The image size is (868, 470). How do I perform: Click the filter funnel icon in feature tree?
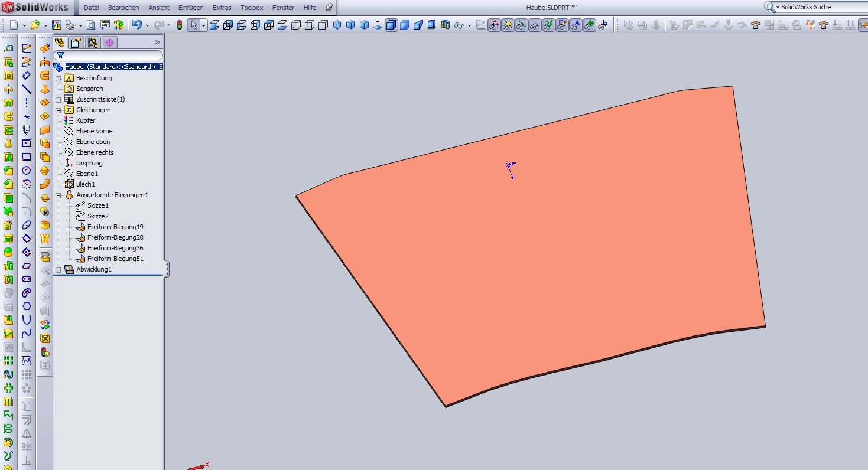pyautogui.click(x=60, y=56)
